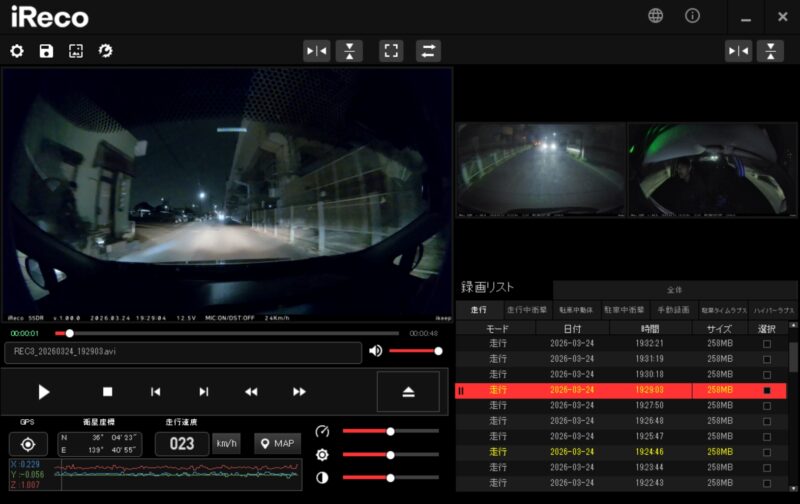Click the rear camera road thumbnail

540,169
